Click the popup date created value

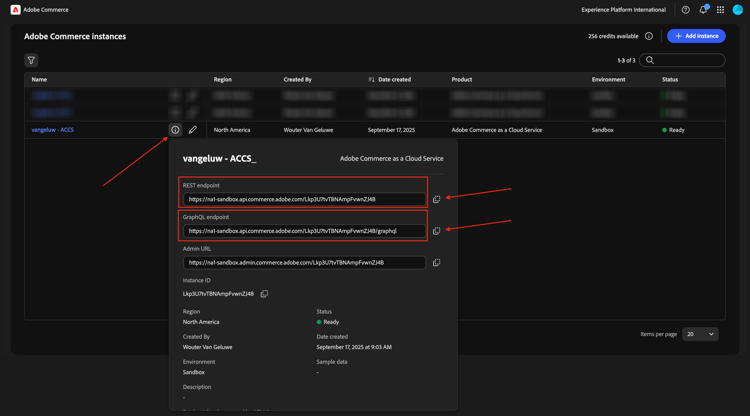[x=354, y=347]
